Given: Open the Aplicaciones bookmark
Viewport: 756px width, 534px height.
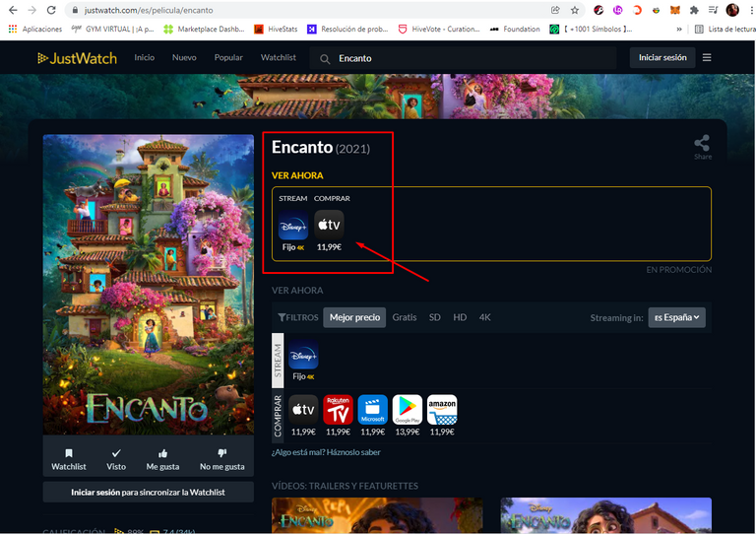Looking at the screenshot, I should (35, 29).
